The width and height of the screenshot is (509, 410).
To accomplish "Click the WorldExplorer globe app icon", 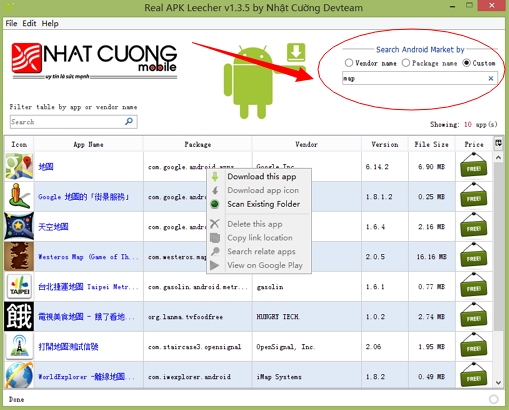I will [19, 376].
